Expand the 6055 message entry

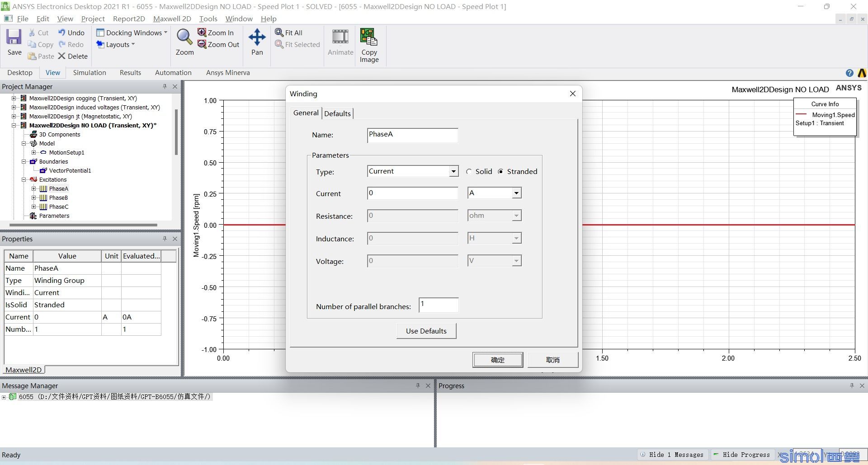pos(4,397)
